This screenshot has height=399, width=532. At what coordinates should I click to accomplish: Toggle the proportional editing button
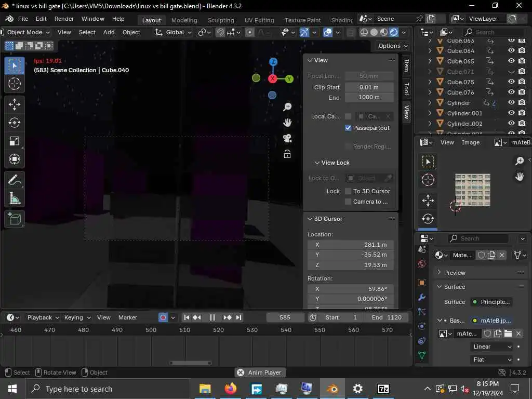click(250, 32)
